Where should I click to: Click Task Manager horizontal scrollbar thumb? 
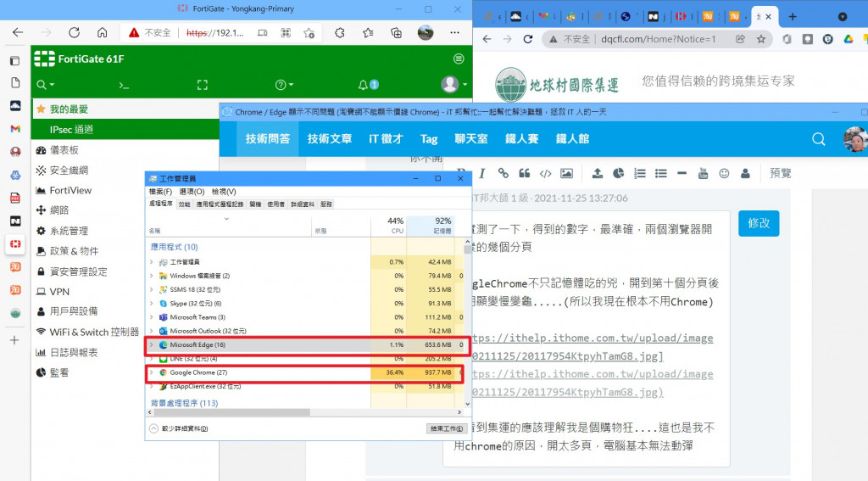[x=231, y=412]
